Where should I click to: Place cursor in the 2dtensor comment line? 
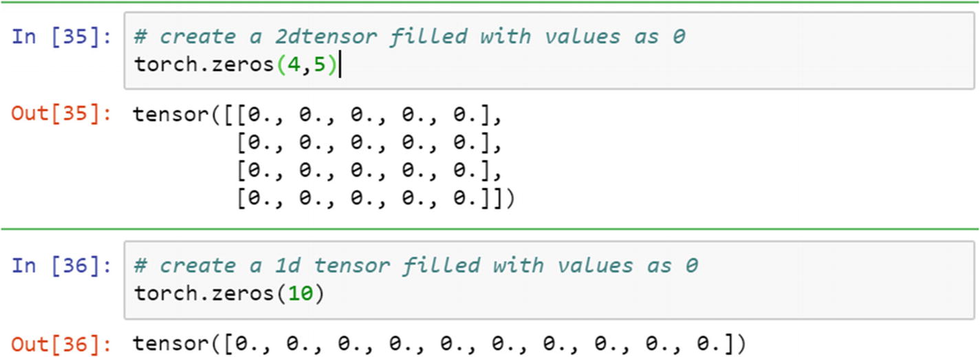(410, 36)
